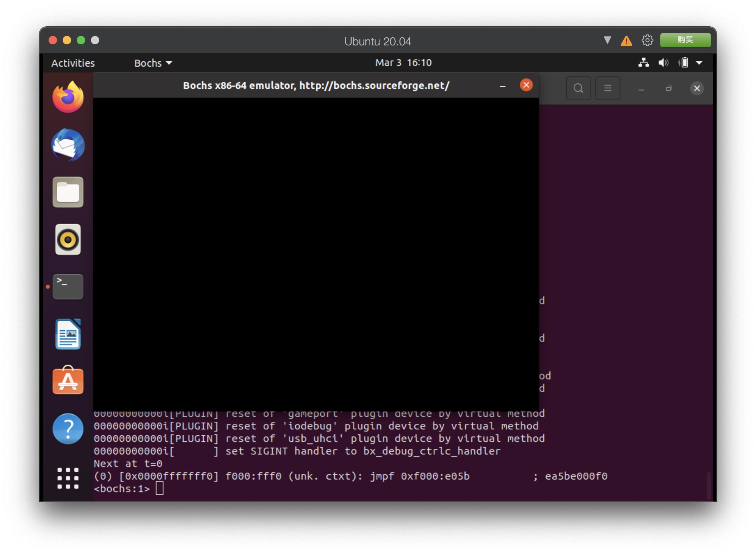The image size is (756, 554).
Task: Open Firefox from the dock
Action: [68, 97]
